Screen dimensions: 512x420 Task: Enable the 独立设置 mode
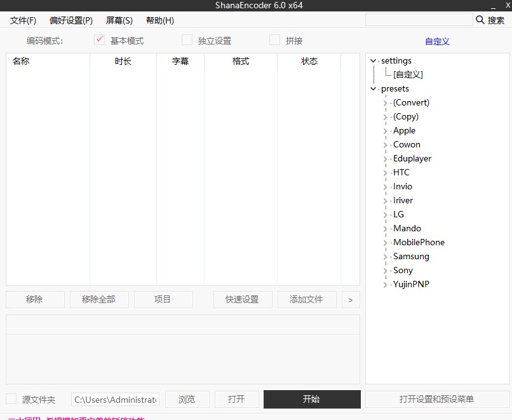[188, 39]
